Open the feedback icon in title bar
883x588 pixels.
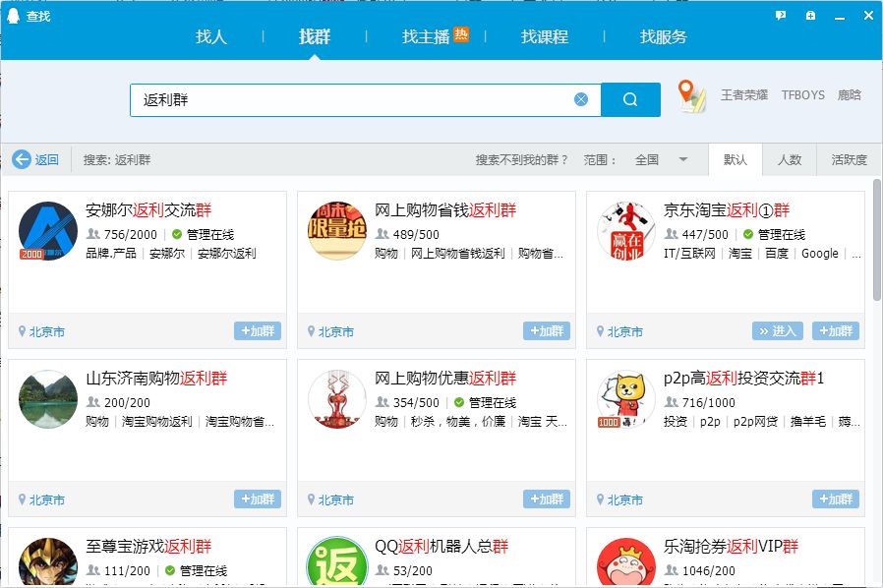781,15
